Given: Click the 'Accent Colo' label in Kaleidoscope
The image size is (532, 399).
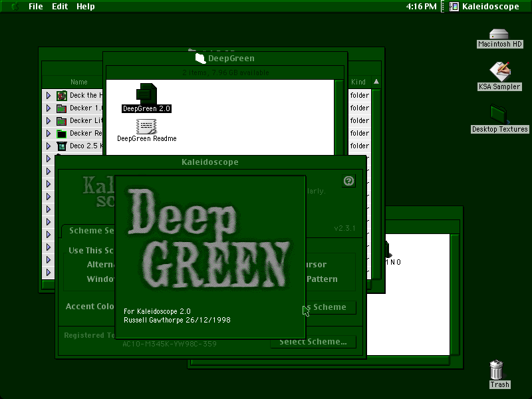Looking at the screenshot, I should 90,307.
